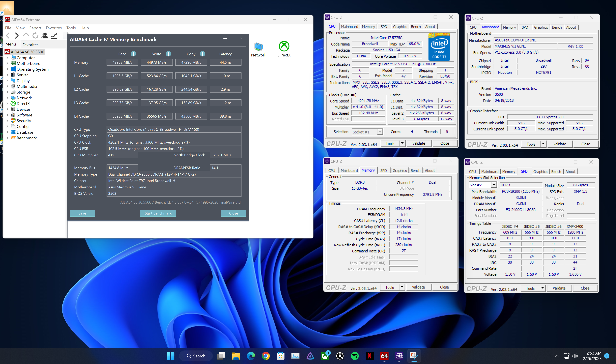Open the Network icon in AIDA64 pane
Viewport: 616px width, 364px height.
pos(259,50)
